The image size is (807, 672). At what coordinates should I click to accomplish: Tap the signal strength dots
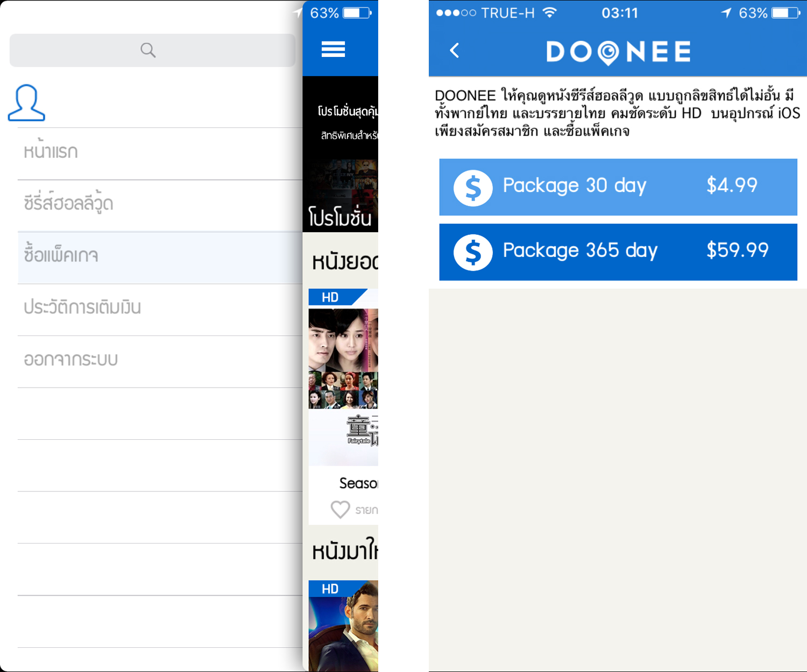(x=456, y=13)
